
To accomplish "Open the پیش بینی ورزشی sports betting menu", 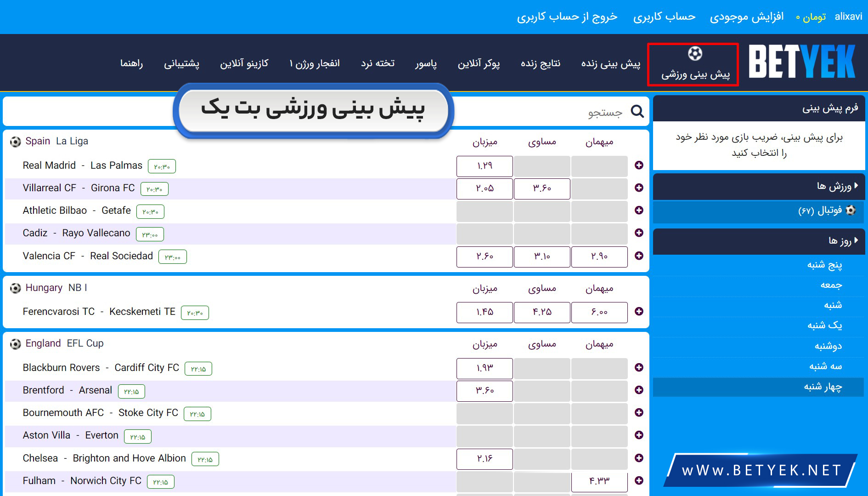I will 693,64.
